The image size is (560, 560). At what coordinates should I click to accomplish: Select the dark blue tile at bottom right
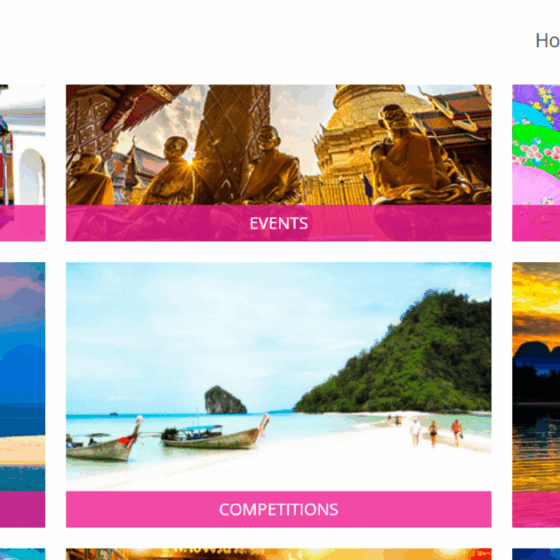point(536,554)
